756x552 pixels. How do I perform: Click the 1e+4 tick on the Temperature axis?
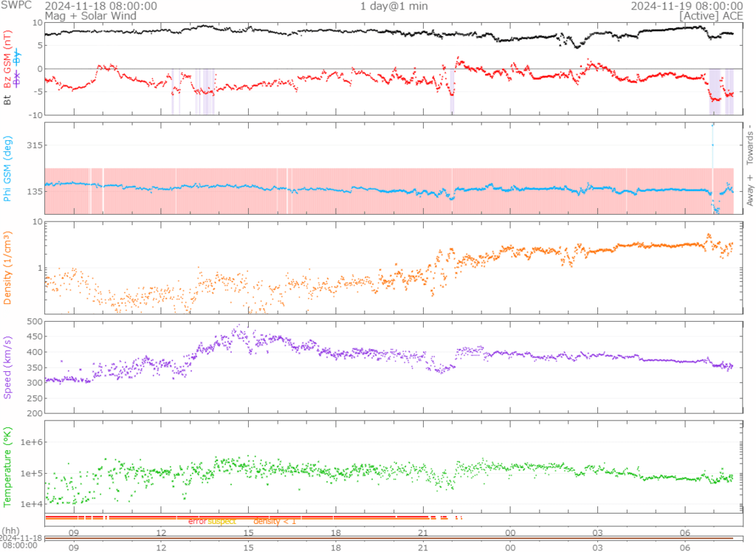[31, 504]
